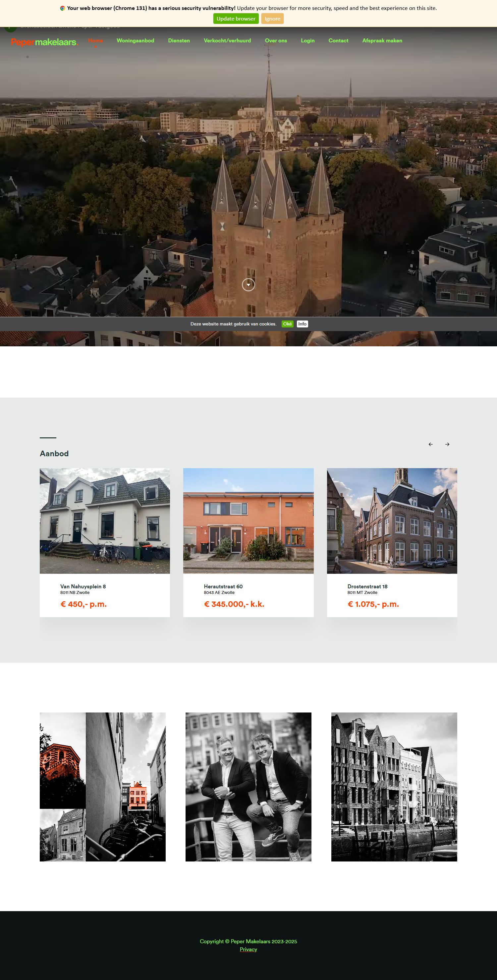
Task: Open the Diensten menu
Action: click(179, 41)
